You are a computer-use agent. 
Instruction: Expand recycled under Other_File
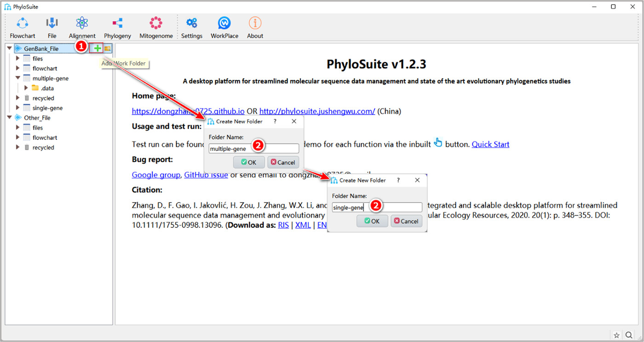(x=18, y=147)
